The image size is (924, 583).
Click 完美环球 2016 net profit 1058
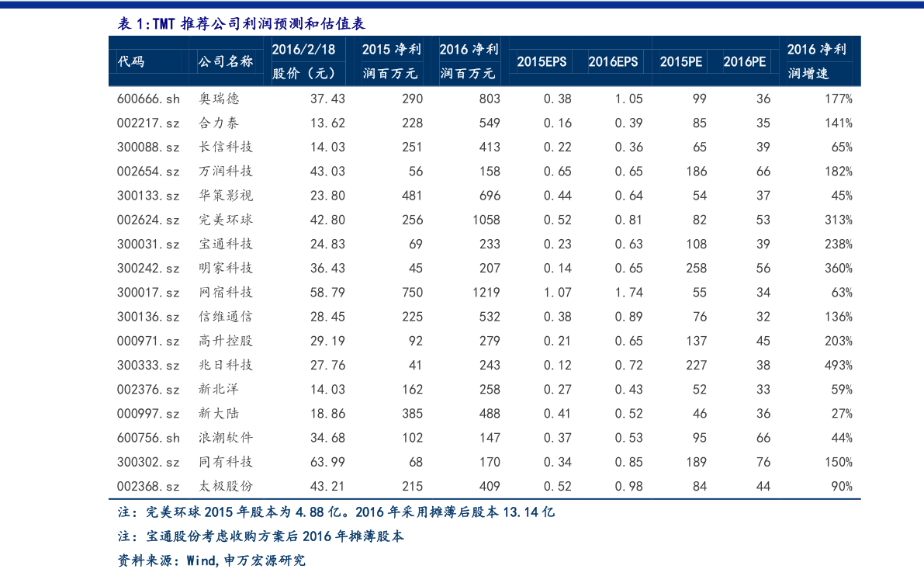(x=486, y=220)
